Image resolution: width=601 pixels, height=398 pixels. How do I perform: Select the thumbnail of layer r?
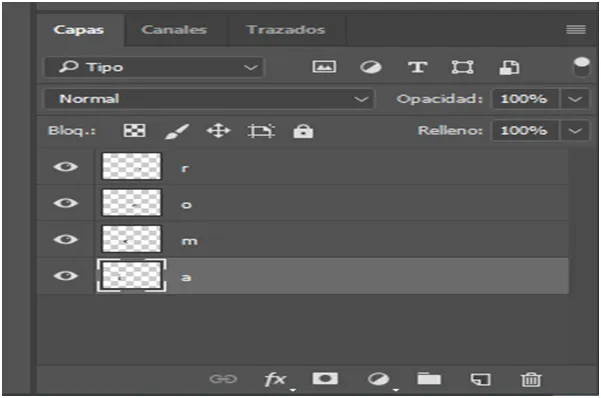131,166
